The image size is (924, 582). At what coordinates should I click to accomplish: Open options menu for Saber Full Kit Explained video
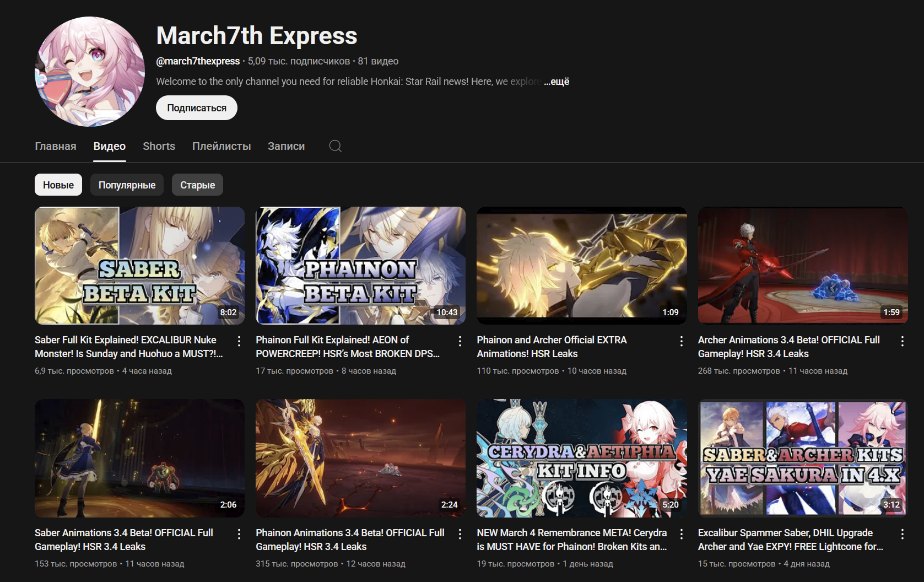pyautogui.click(x=239, y=341)
